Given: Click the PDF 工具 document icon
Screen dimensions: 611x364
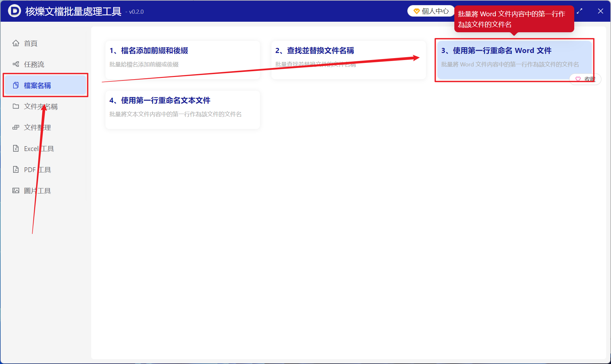Looking at the screenshot, I should (x=16, y=170).
